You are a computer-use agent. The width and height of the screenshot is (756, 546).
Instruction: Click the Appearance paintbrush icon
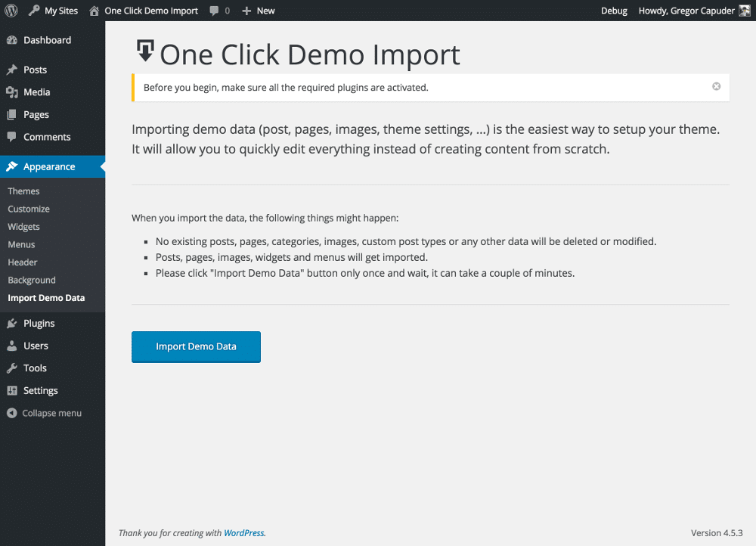pos(12,166)
